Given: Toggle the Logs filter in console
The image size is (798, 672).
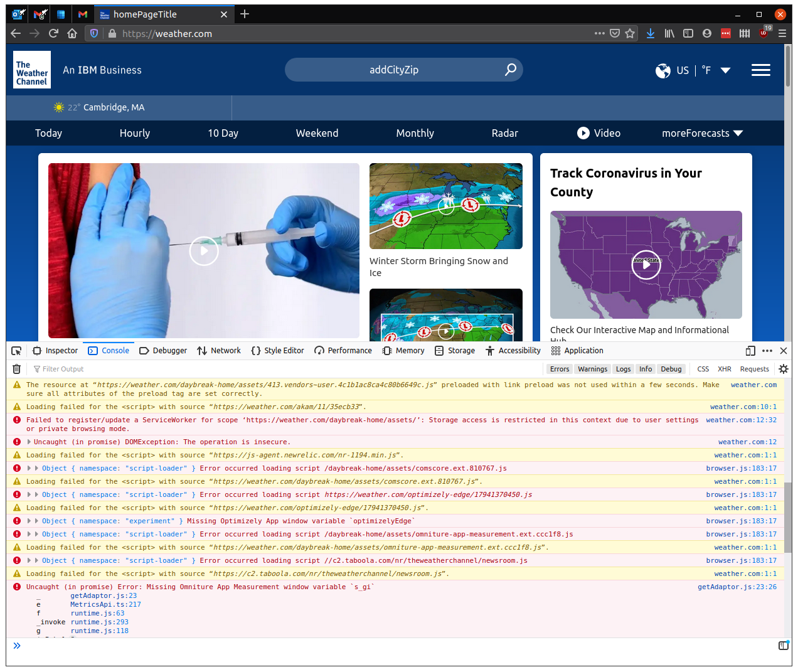Looking at the screenshot, I should pyautogui.click(x=623, y=369).
